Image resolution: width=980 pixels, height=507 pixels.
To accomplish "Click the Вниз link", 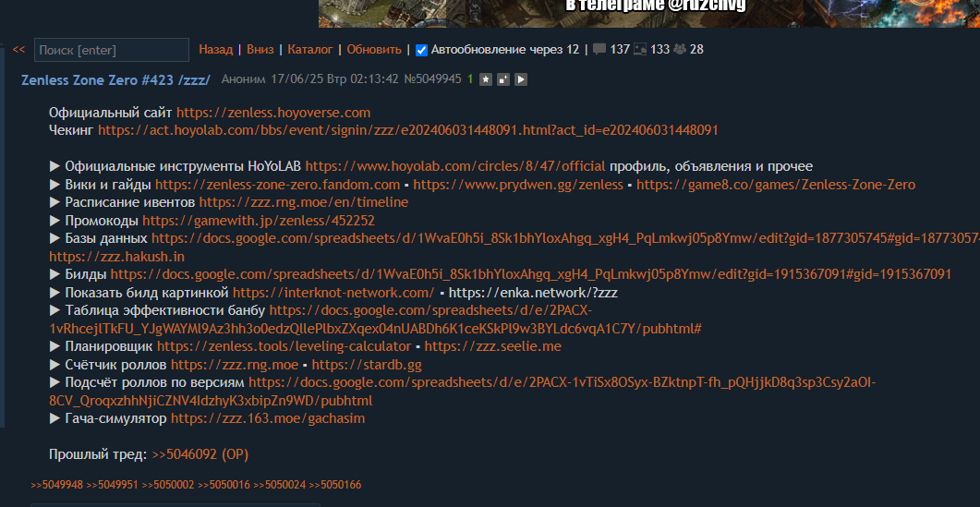I will pos(260,49).
